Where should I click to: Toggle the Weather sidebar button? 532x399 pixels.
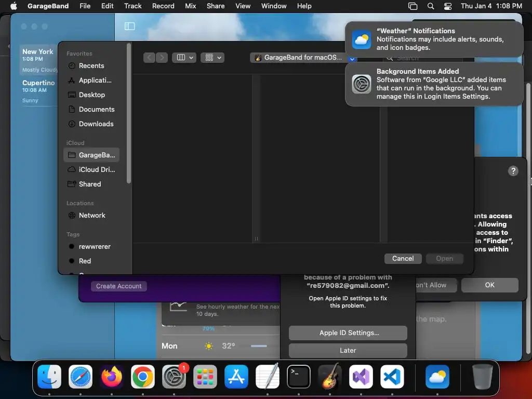tap(129, 26)
